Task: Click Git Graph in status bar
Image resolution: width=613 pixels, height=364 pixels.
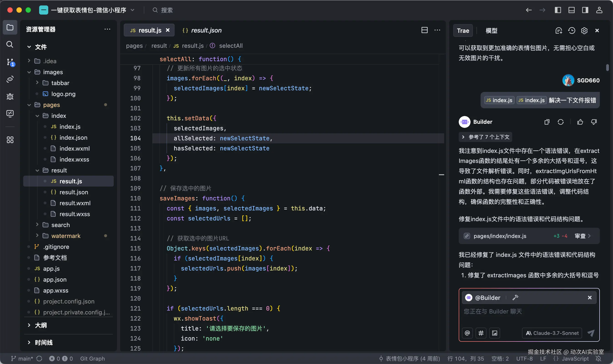Action: [x=92, y=358]
